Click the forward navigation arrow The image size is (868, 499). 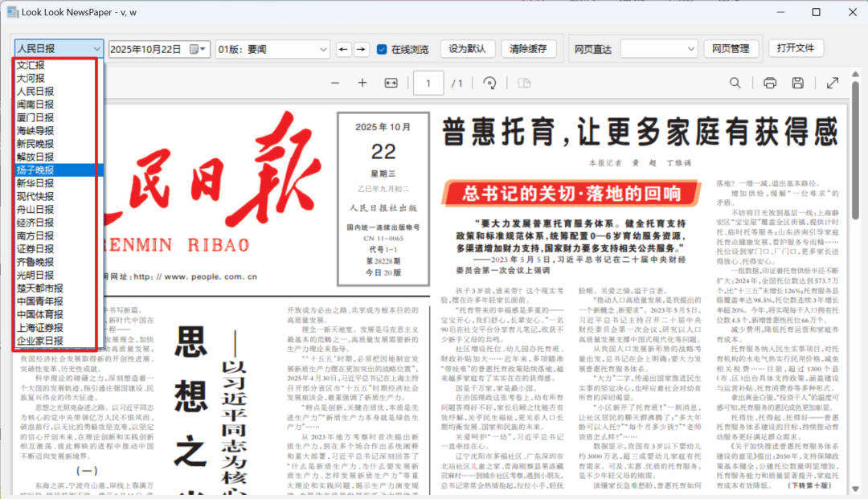[359, 48]
